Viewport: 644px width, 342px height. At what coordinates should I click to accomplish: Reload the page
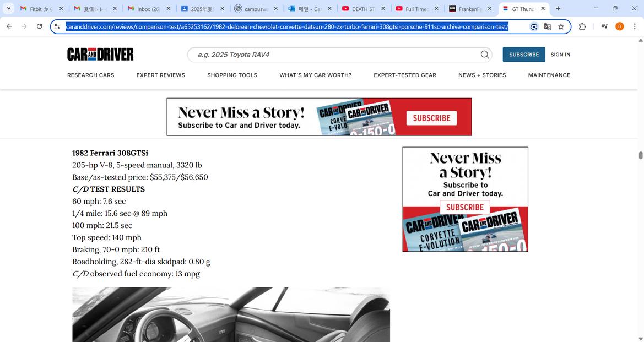[39, 26]
